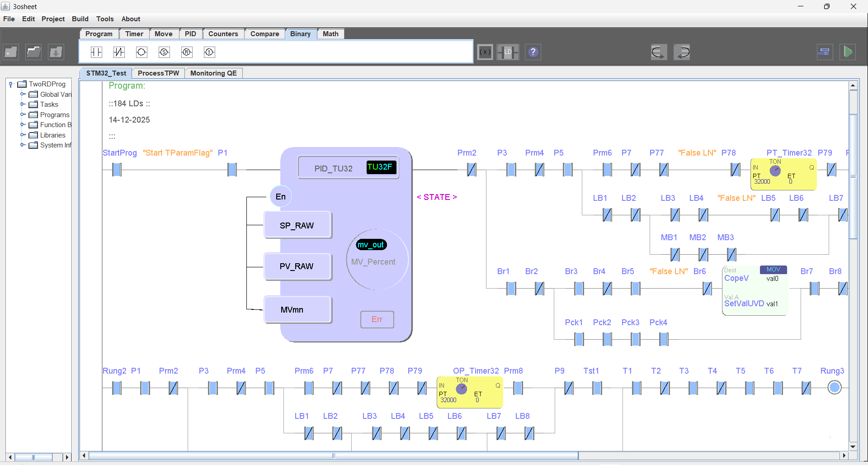Image resolution: width=868 pixels, height=465 pixels.
Task: Expand the Global Variables tree node
Action: coord(23,94)
